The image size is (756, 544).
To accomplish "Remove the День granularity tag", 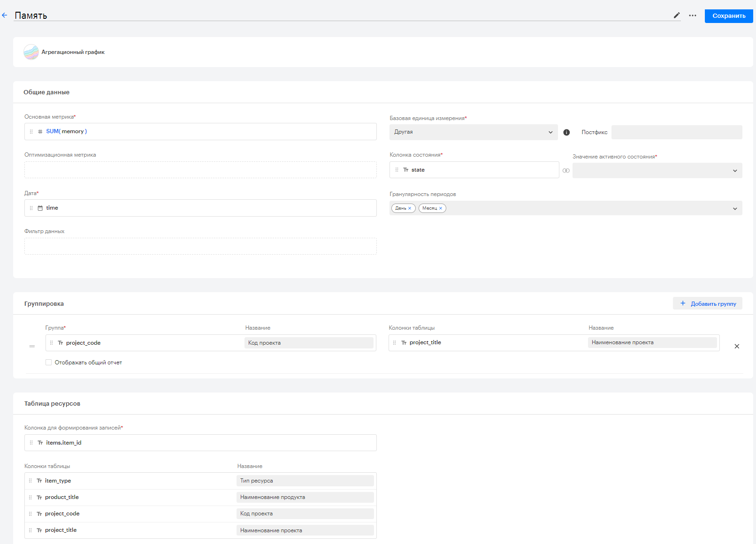I will tap(410, 208).
